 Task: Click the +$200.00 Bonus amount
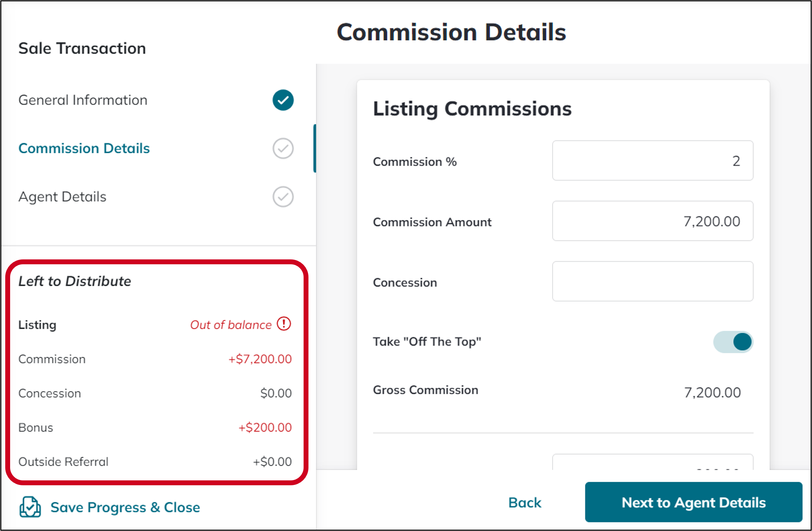pyautogui.click(x=265, y=427)
